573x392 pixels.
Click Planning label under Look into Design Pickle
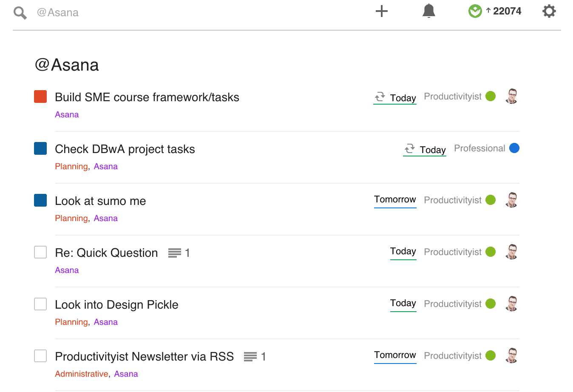click(x=71, y=322)
